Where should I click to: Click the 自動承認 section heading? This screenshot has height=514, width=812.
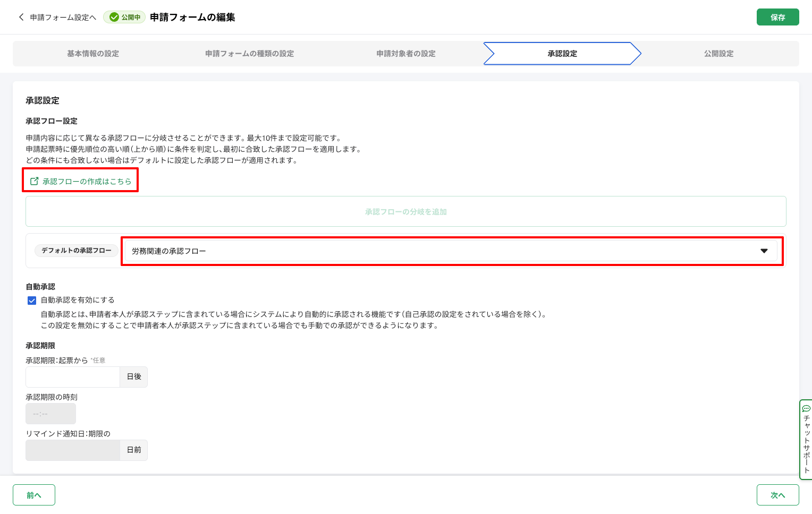40,287
